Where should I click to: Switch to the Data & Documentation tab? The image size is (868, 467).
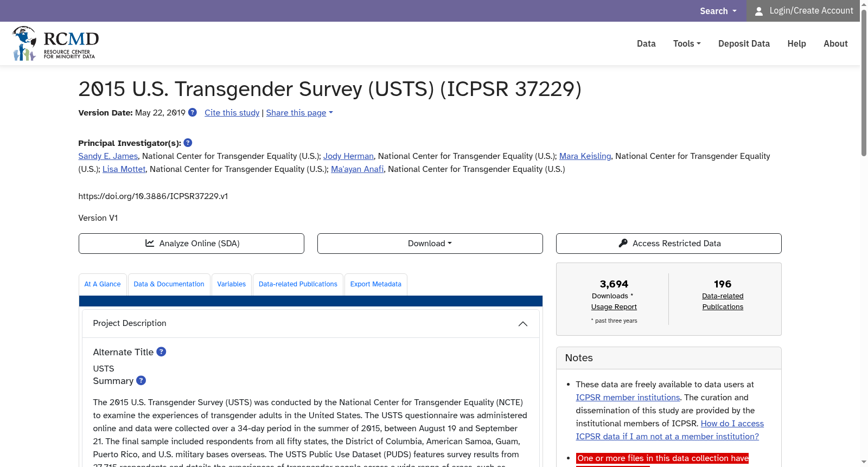169,284
